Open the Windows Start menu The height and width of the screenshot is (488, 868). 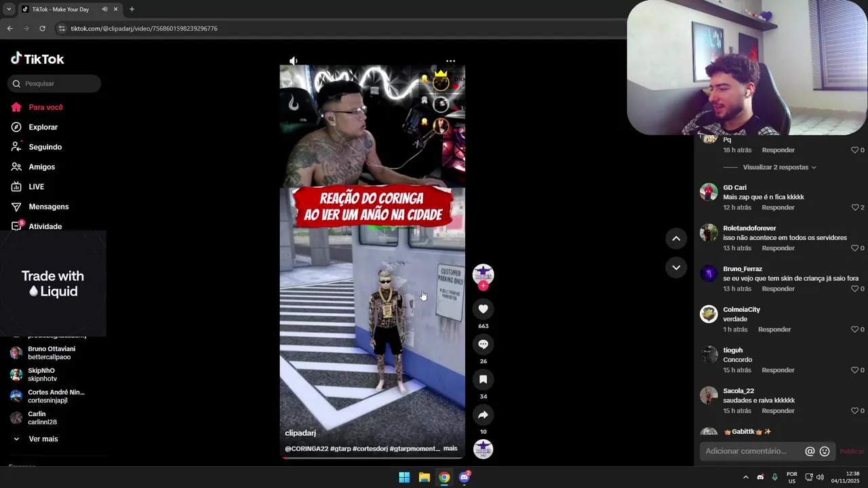[404, 477]
